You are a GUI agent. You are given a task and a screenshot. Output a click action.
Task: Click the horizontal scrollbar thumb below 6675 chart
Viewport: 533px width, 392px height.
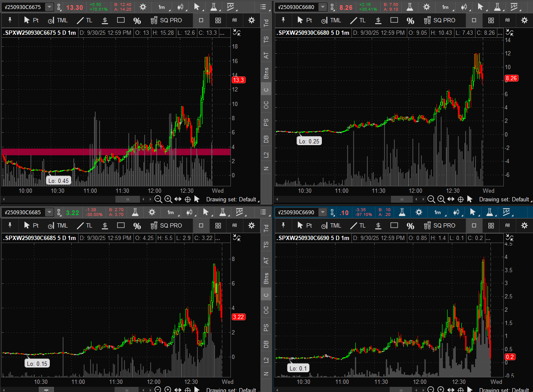click(x=127, y=199)
